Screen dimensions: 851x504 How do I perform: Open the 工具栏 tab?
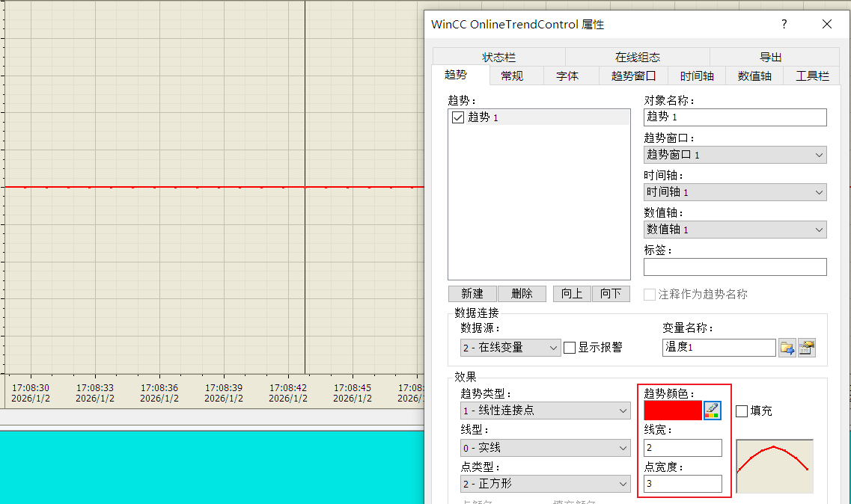tap(813, 76)
